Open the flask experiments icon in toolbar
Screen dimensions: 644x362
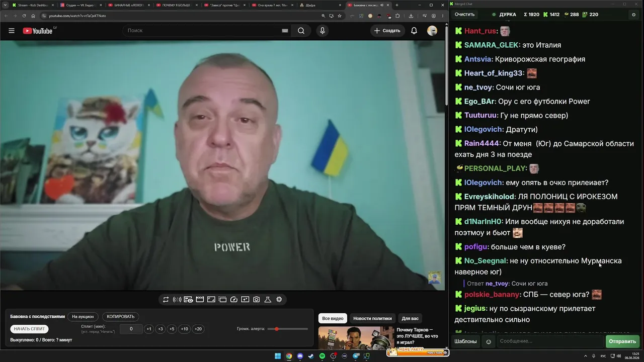pyautogui.click(x=268, y=300)
